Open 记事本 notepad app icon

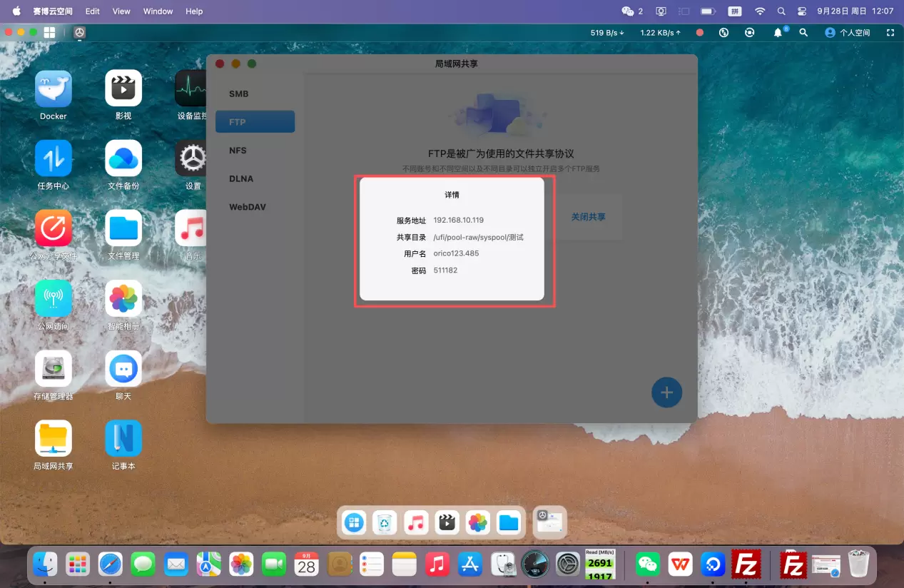(x=123, y=438)
